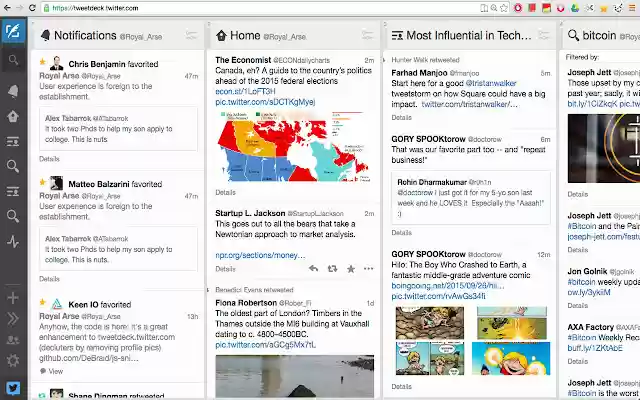Expand Details below Rohin Dharmakumar quoted reply

tap(402, 233)
